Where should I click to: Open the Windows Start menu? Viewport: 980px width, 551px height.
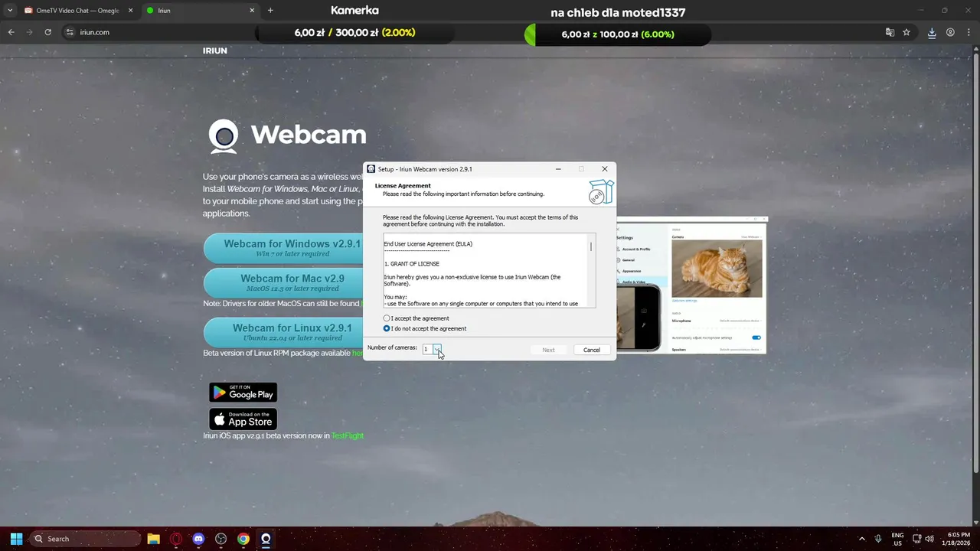coord(16,539)
